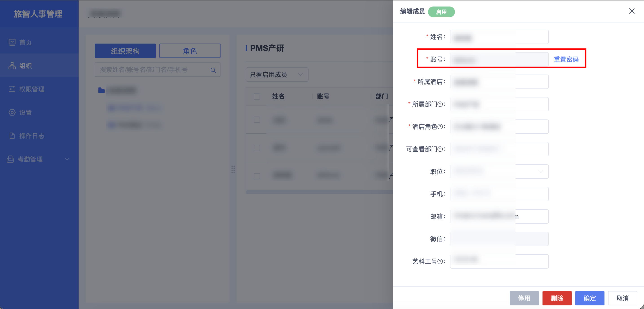The image size is (644, 309).
Task: Open the 考勤管理 attendance icon
Action: [10, 159]
